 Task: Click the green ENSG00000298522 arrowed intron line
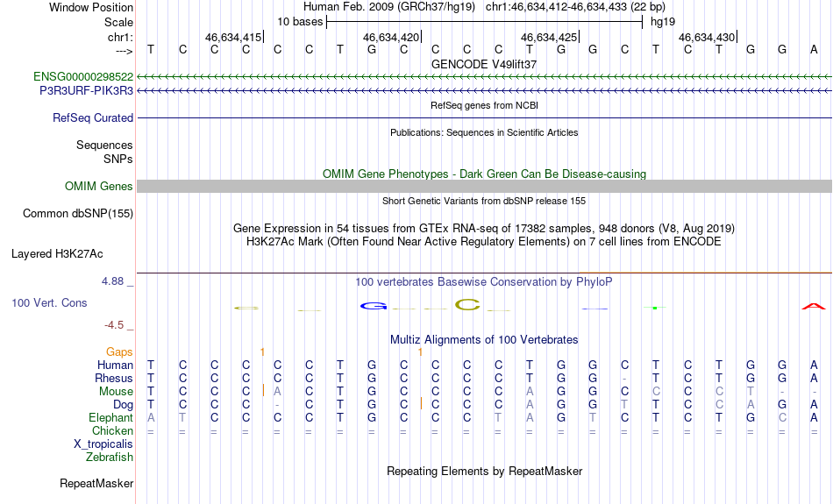[x=484, y=77]
